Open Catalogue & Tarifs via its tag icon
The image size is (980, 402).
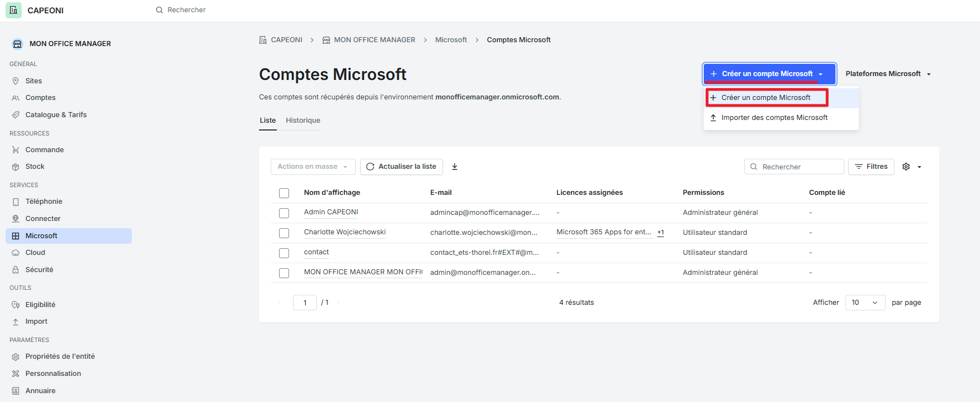[16, 115]
